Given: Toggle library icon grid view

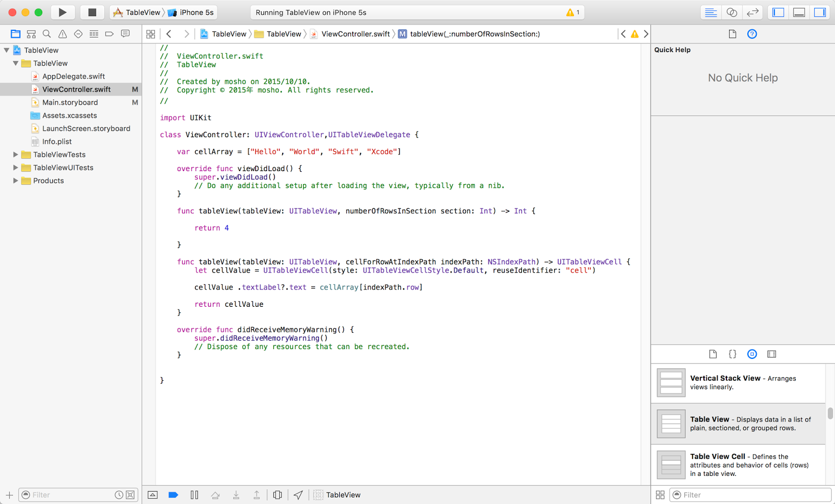Looking at the screenshot, I should (660, 495).
